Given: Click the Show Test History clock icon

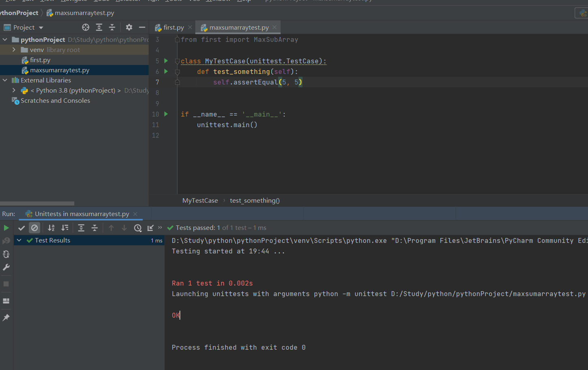Looking at the screenshot, I should coord(138,228).
